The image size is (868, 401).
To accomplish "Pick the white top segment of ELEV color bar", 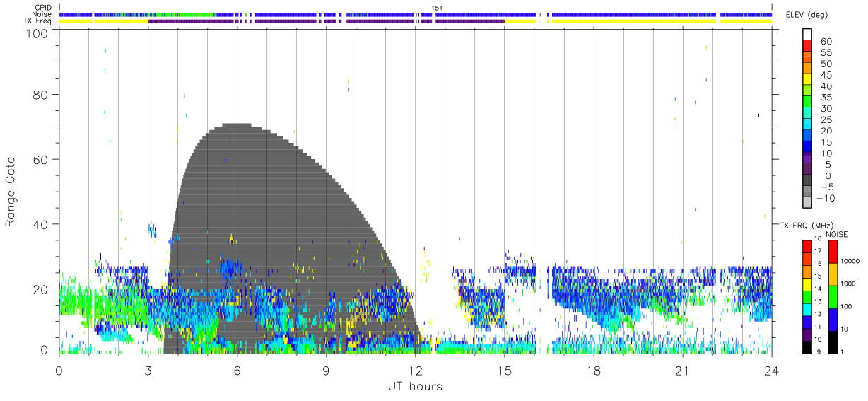I will [807, 34].
